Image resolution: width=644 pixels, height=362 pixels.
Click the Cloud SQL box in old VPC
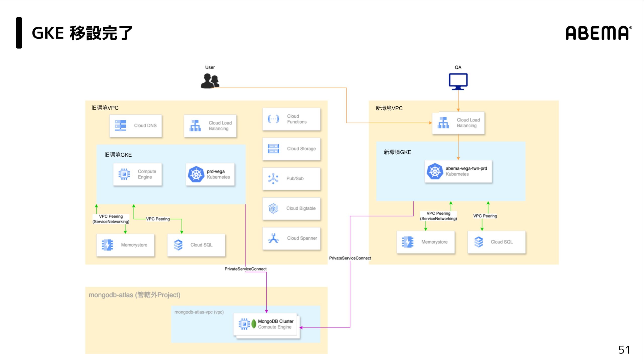tap(196, 245)
